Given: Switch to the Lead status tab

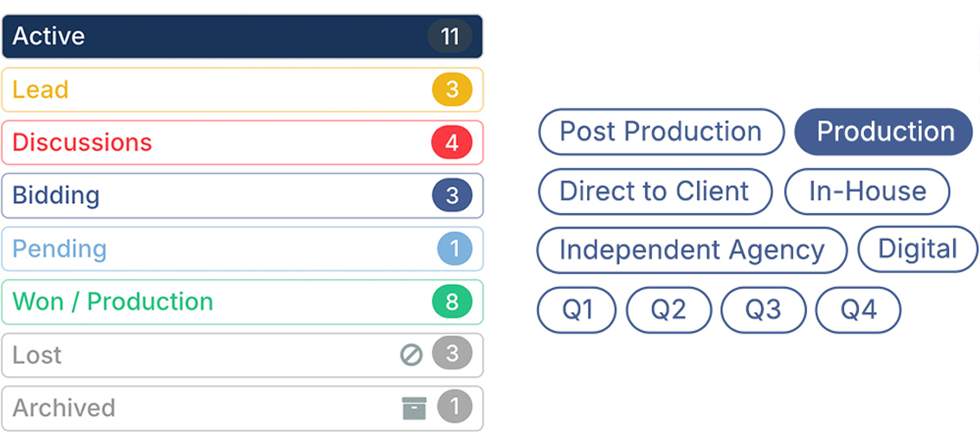Looking at the screenshot, I should tap(216, 90).
